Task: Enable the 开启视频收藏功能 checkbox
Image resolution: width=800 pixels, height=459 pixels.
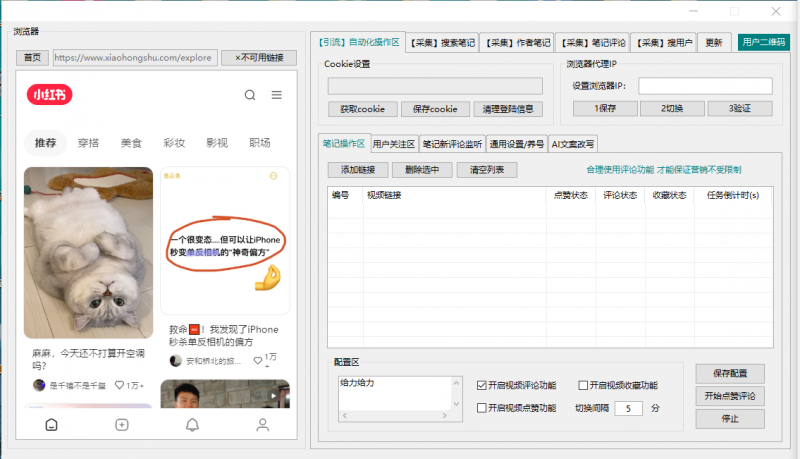Action: [x=583, y=385]
